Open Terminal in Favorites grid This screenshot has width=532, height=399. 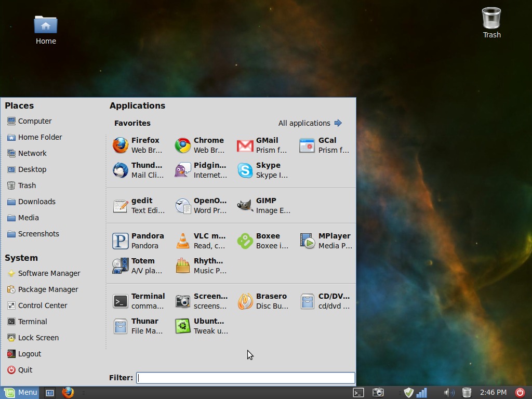(x=138, y=301)
